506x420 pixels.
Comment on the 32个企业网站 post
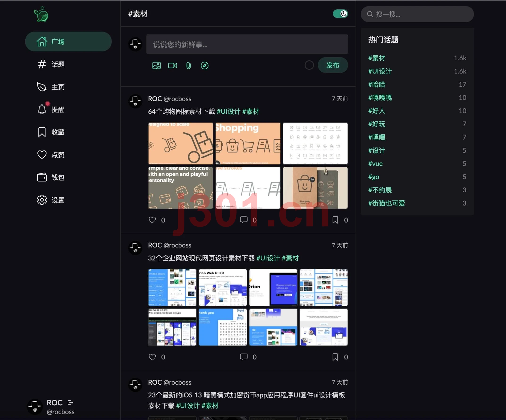coord(244,357)
